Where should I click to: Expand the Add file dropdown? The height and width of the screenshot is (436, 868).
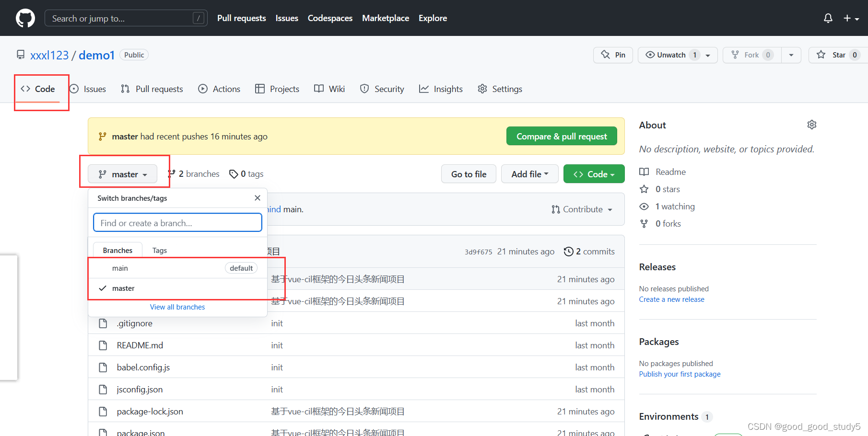pos(529,174)
